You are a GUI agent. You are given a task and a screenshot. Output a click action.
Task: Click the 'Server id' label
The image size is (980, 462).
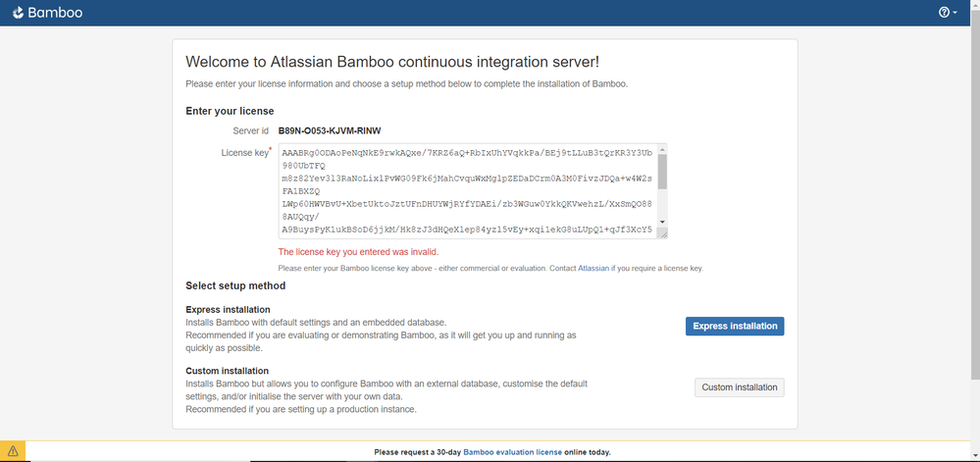tap(250, 130)
